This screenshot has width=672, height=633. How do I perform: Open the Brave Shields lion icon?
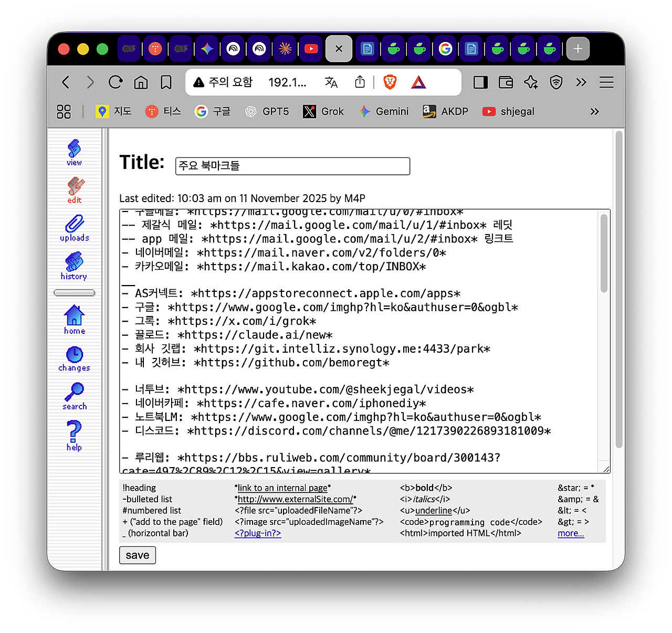click(x=390, y=82)
